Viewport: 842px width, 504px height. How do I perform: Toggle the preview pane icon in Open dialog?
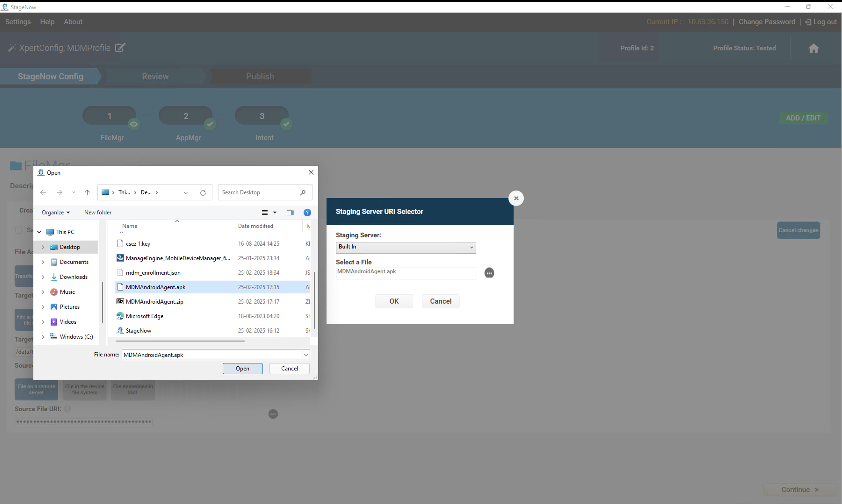290,212
